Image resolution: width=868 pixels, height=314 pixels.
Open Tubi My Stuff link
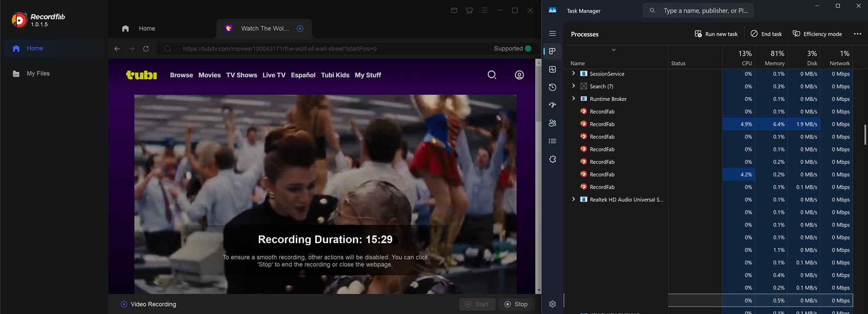click(x=368, y=75)
